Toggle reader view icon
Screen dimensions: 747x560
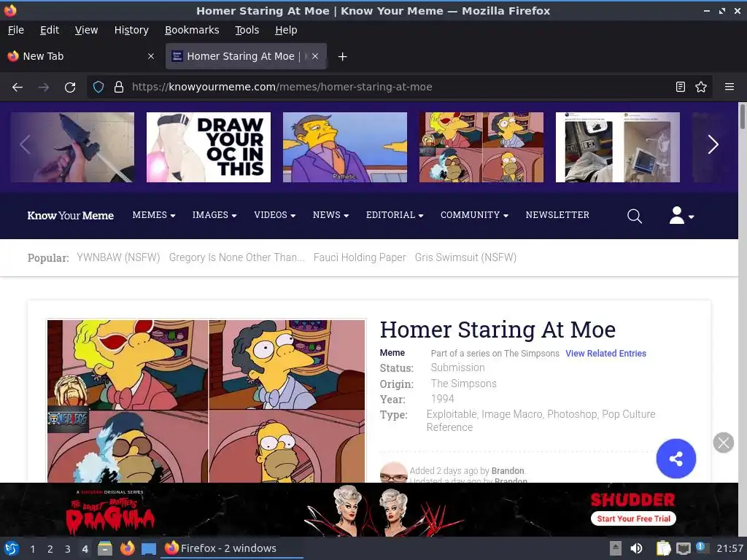[681, 87]
